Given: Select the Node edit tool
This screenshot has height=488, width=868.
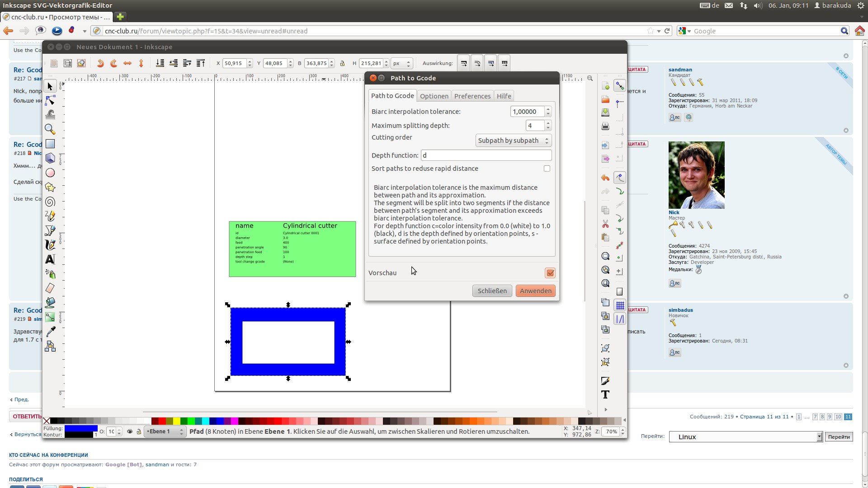Looking at the screenshot, I should [x=50, y=100].
